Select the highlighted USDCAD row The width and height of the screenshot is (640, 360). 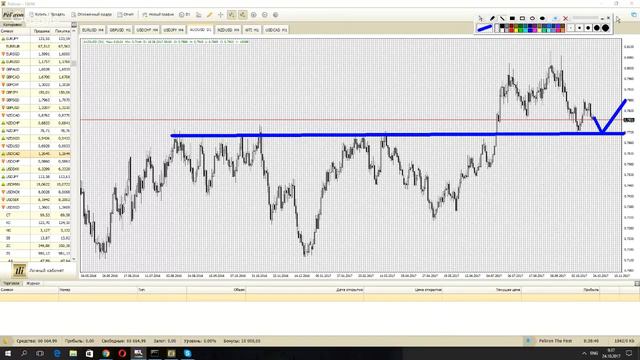point(36,154)
